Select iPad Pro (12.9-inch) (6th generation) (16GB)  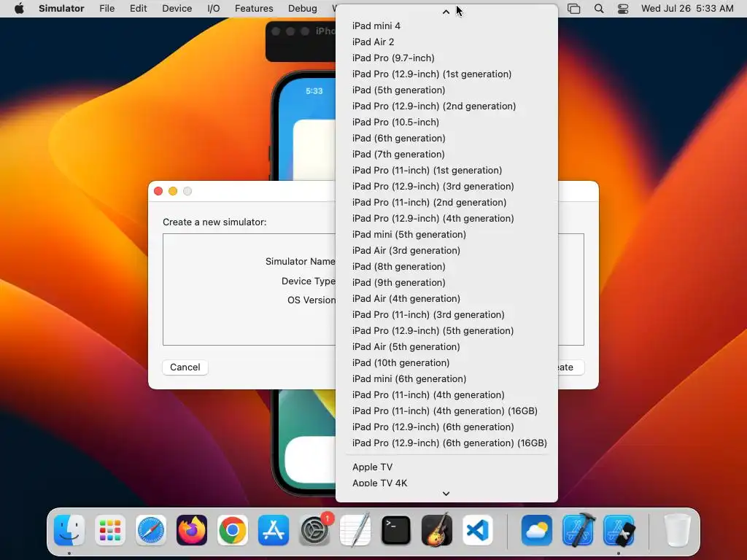click(x=447, y=443)
